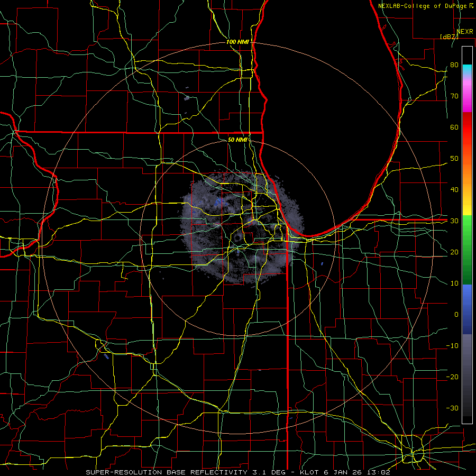Click the "100 NMI" range ring label
This screenshot has height=476, width=476.
(x=237, y=42)
